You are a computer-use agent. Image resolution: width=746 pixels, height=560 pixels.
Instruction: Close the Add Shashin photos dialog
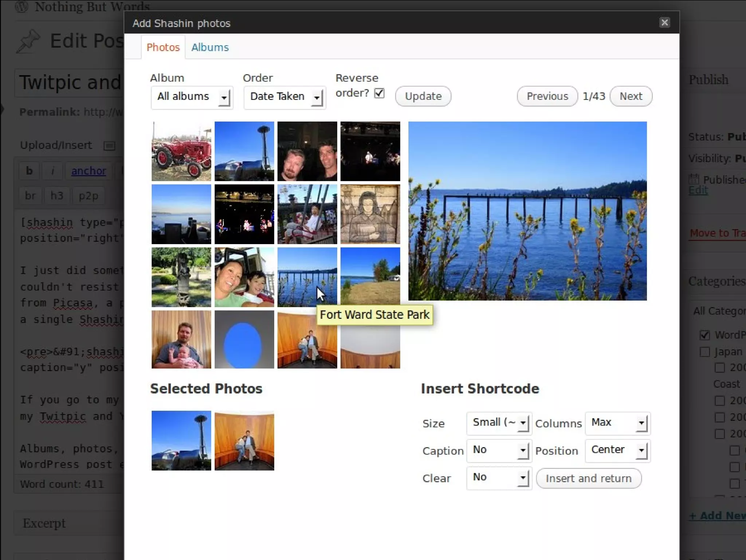[x=664, y=23]
